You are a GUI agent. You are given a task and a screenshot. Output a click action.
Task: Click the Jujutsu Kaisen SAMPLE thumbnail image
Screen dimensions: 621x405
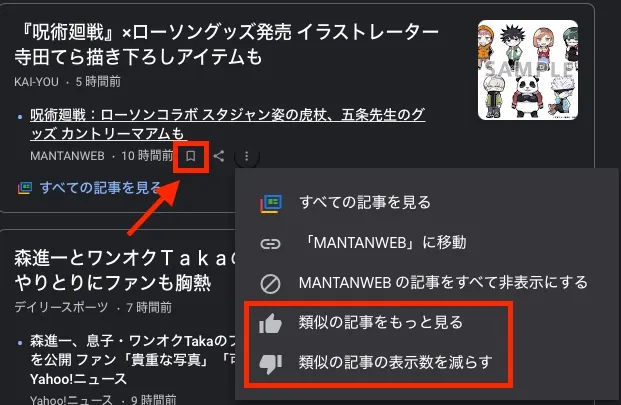click(x=528, y=70)
